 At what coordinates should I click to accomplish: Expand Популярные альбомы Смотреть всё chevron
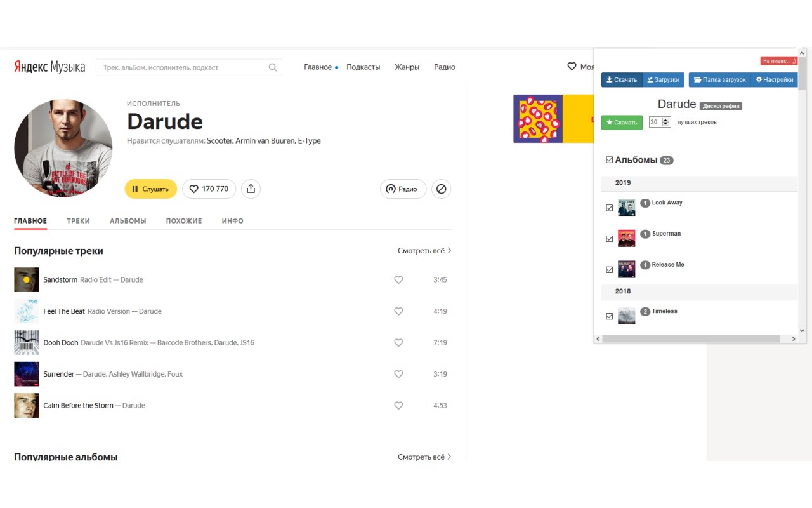point(450,457)
